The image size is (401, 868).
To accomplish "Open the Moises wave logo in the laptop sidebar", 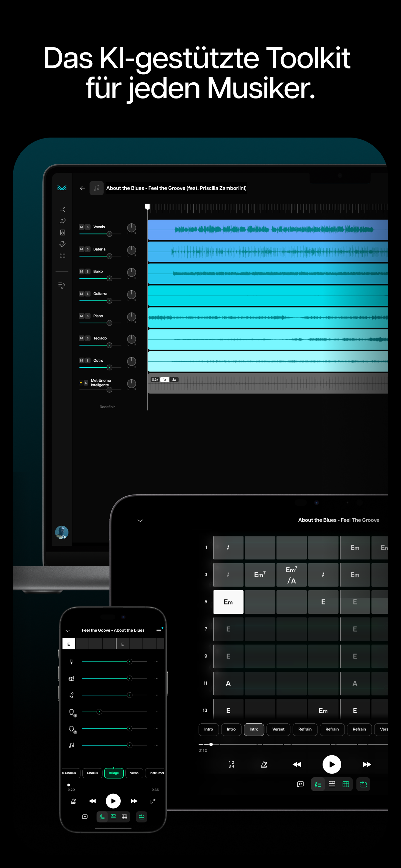I will tap(62, 188).
